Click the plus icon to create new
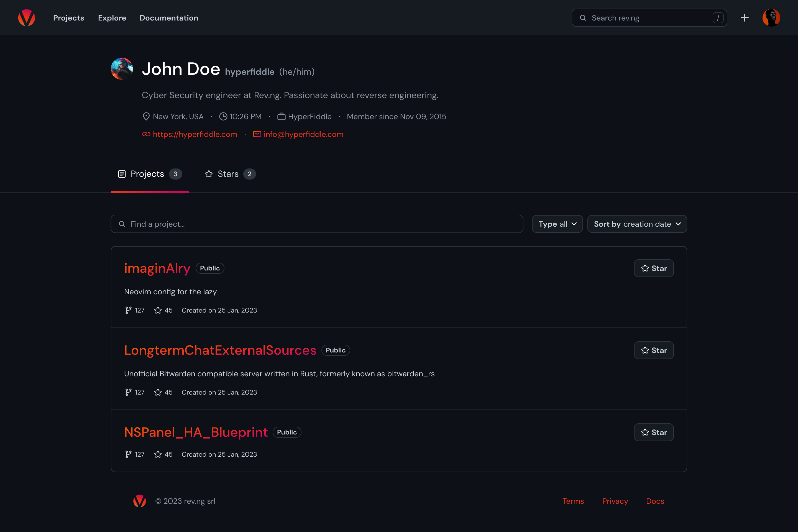Image resolution: width=798 pixels, height=532 pixels. tap(745, 18)
